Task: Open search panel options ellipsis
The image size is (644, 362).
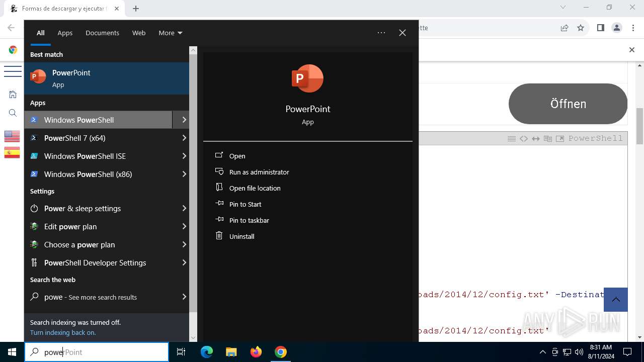Action: [x=381, y=33]
